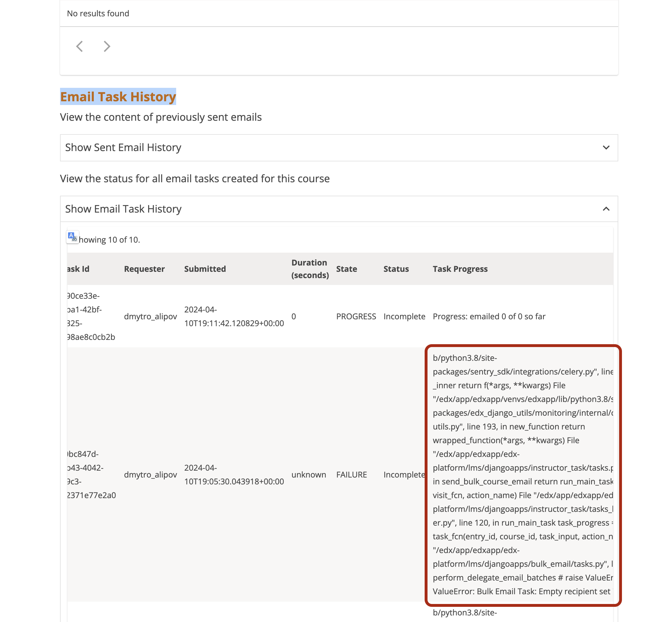Click the Email Task History heading

pyautogui.click(x=118, y=97)
